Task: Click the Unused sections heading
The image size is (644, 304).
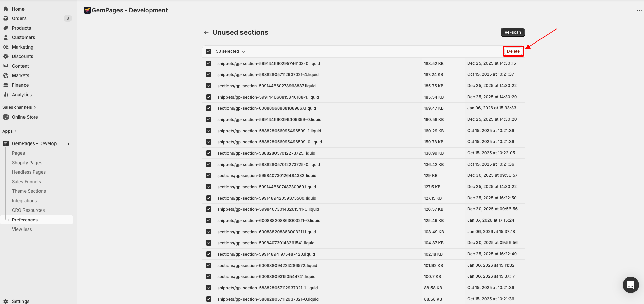Action: tap(240, 32)
